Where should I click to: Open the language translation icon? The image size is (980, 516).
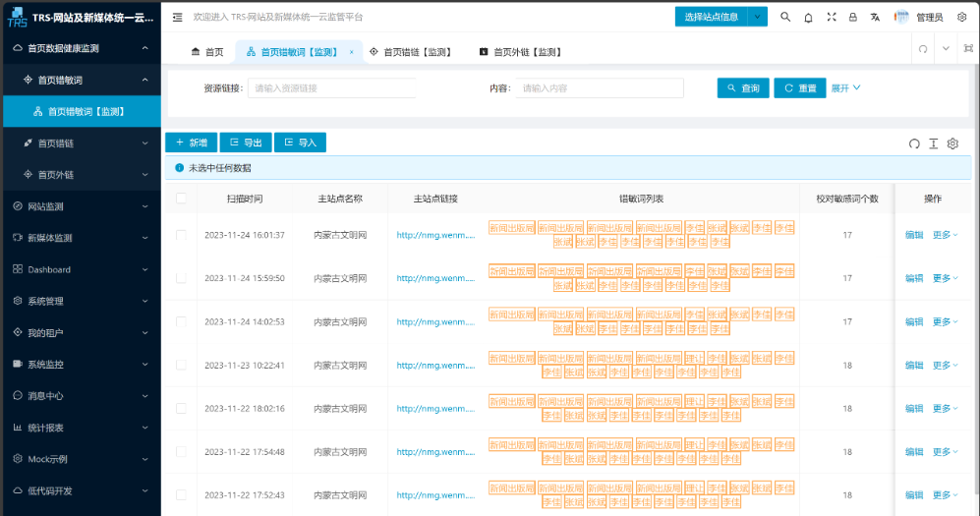pyautogui.click(x=875, y=17)
